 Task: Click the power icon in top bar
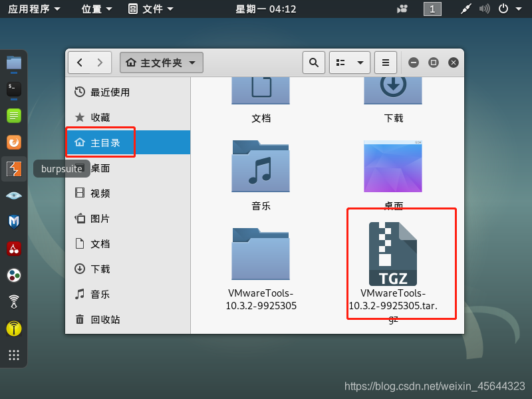(x=503, y=9)
